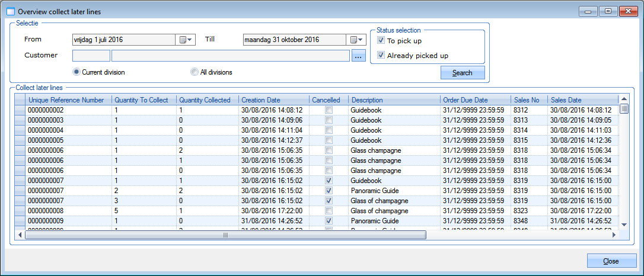644x276 pixels.
Task: Sort by Unique Reference Number column header
Action: (x=66, y=100)
